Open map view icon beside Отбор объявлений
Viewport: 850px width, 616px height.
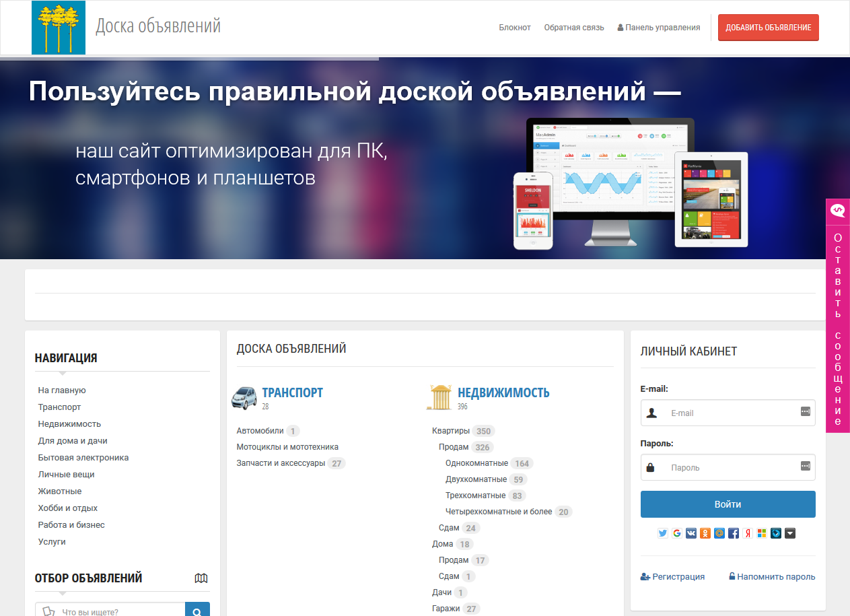201,578
